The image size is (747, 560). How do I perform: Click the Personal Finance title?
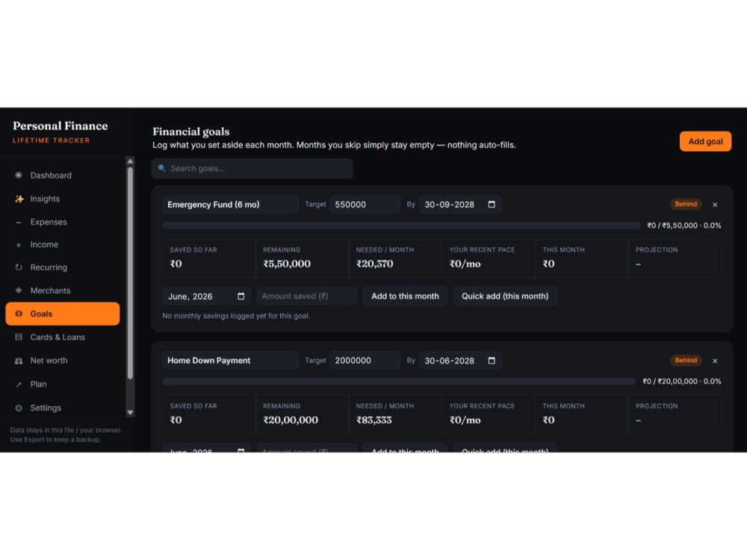coord(60,126)
